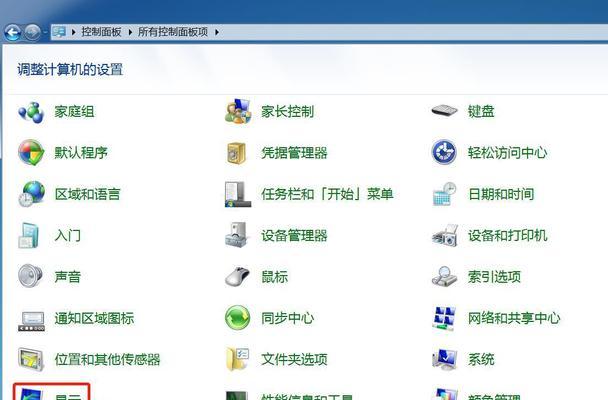Click the 同步中心 label

287,318
